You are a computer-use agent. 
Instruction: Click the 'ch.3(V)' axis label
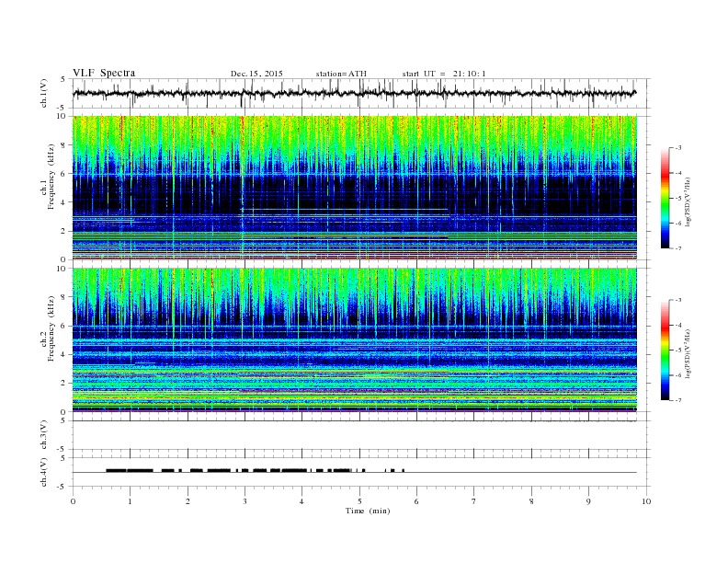point(44,435)
